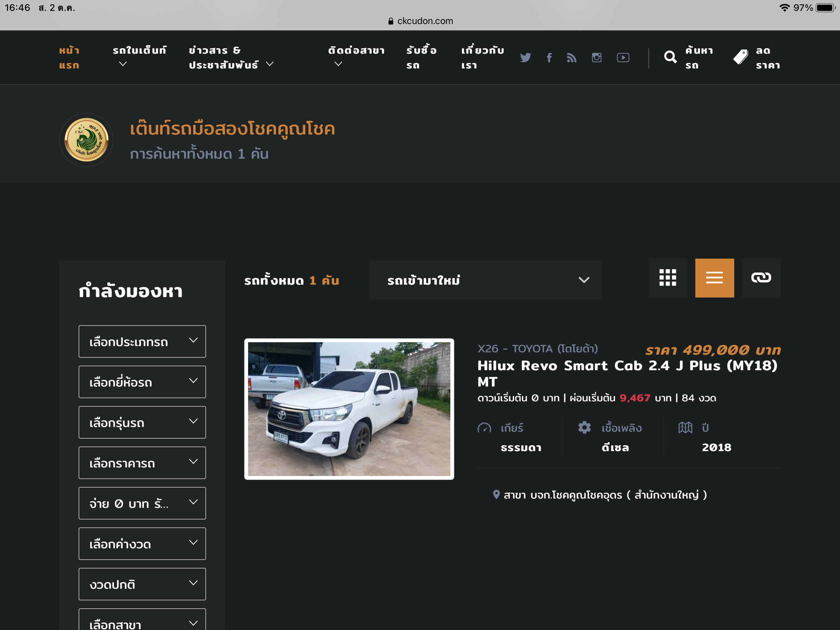Go to หน้าแรก home link
The image size is (840, 630).
point(69,58)
